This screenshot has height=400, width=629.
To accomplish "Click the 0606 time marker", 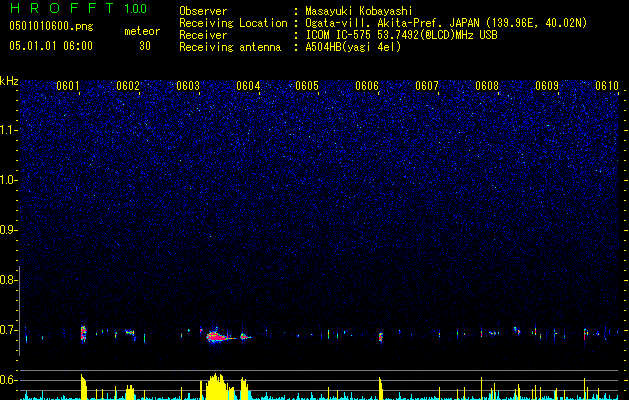I will coord(367,86).
